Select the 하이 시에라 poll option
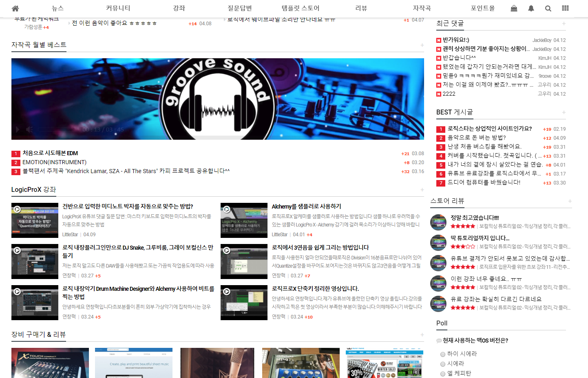This screenshot has height=378, width=588. [x=443, y=354]
